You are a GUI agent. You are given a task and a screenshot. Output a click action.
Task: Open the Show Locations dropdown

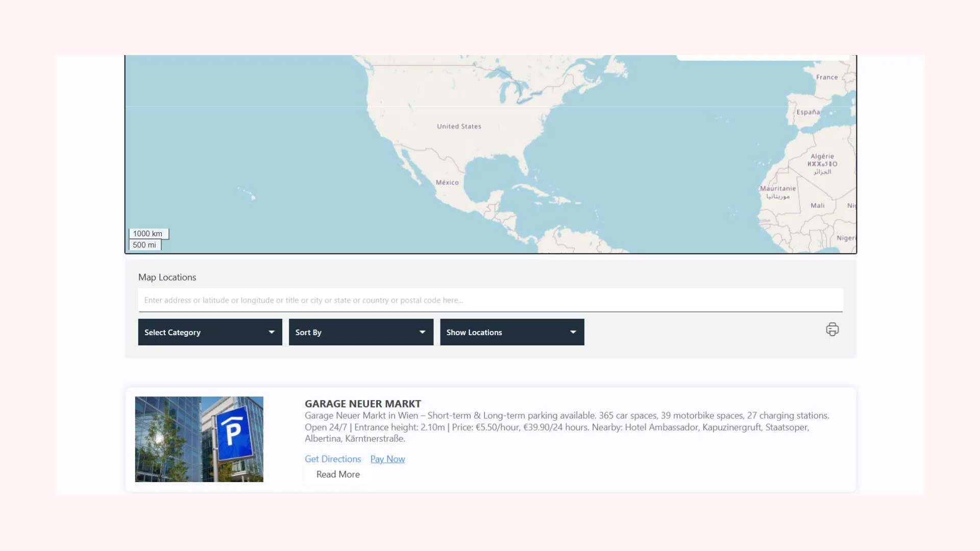coord(512,332)
